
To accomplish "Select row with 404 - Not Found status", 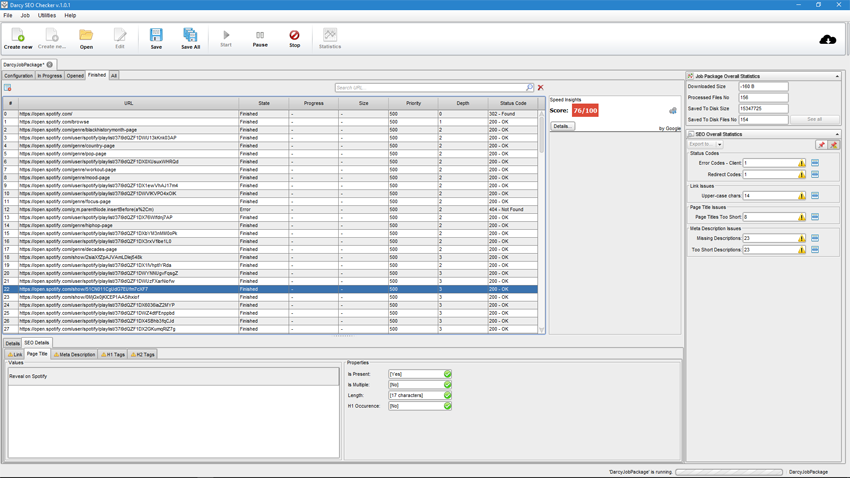I will click(271, 209).
